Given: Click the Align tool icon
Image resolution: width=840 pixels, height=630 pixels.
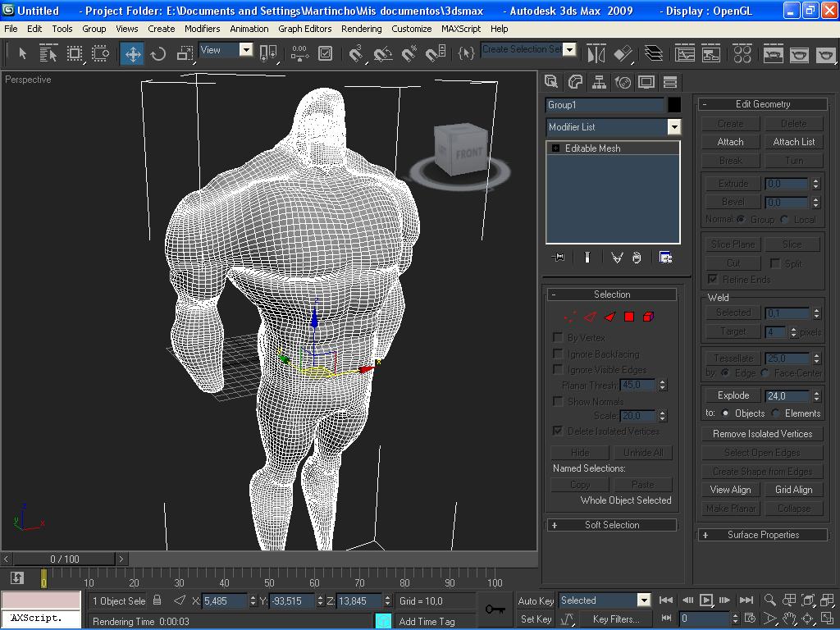Looking at the screenshot, I should (623, 53).
